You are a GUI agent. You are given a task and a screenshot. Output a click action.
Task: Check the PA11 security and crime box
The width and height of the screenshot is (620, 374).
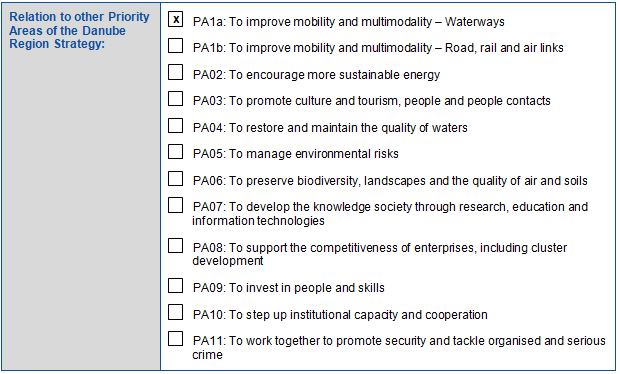coord(176,339)
